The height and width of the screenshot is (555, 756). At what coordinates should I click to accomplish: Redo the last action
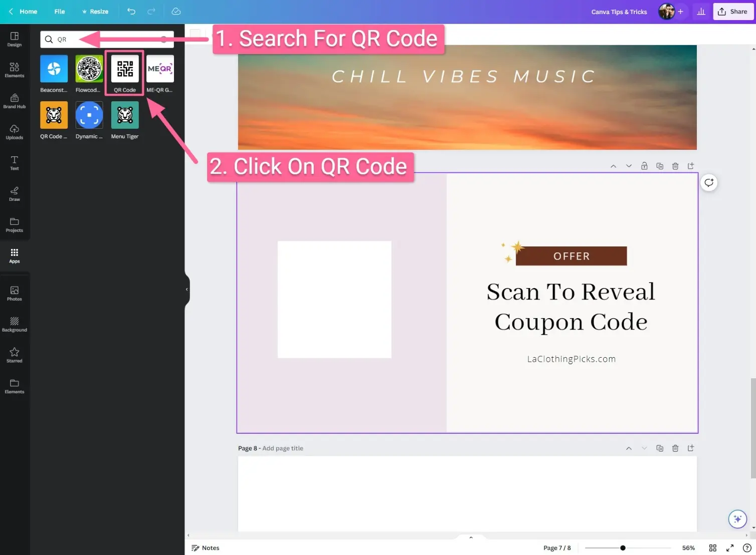[151, 12]
